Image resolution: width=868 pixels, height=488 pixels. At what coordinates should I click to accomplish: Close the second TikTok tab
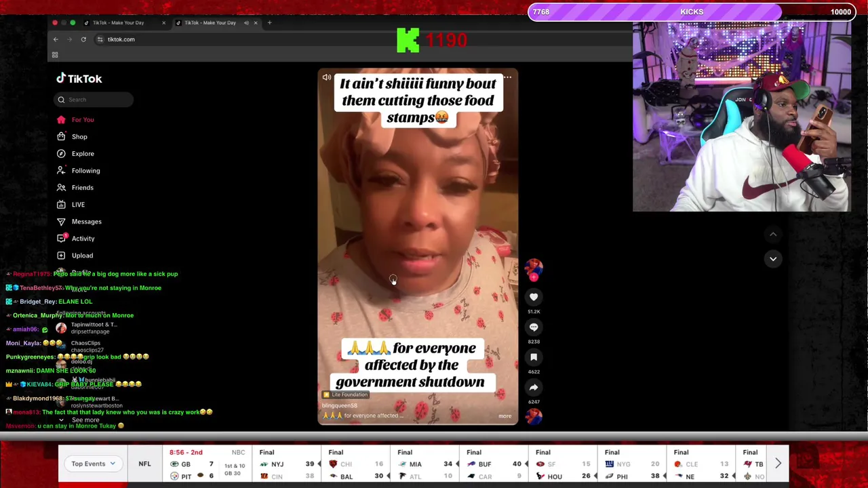pyautogui.click(x=256, y=23)
